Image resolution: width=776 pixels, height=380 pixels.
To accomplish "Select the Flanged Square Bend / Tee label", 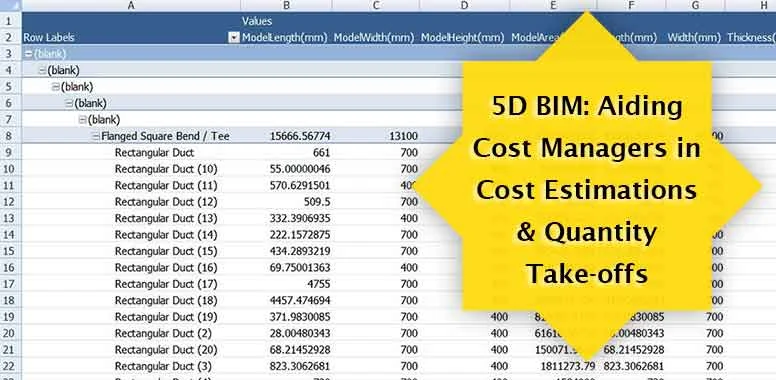I will click(165, 136).
